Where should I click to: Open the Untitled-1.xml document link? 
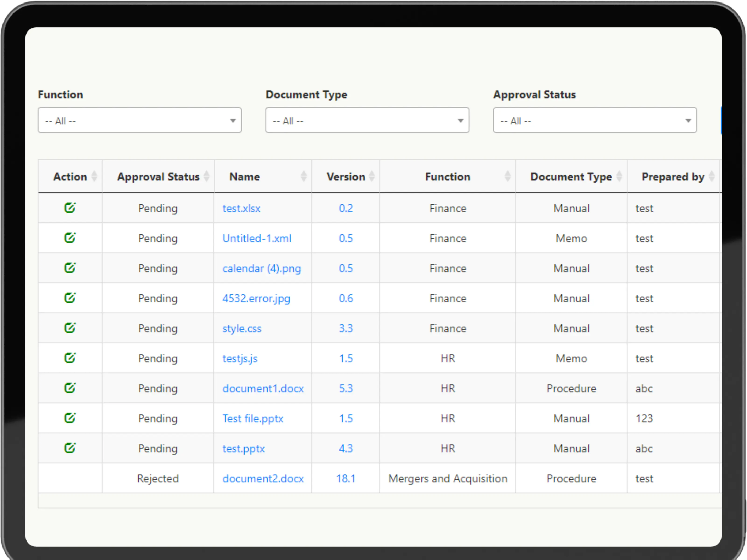tap(257, 238)
